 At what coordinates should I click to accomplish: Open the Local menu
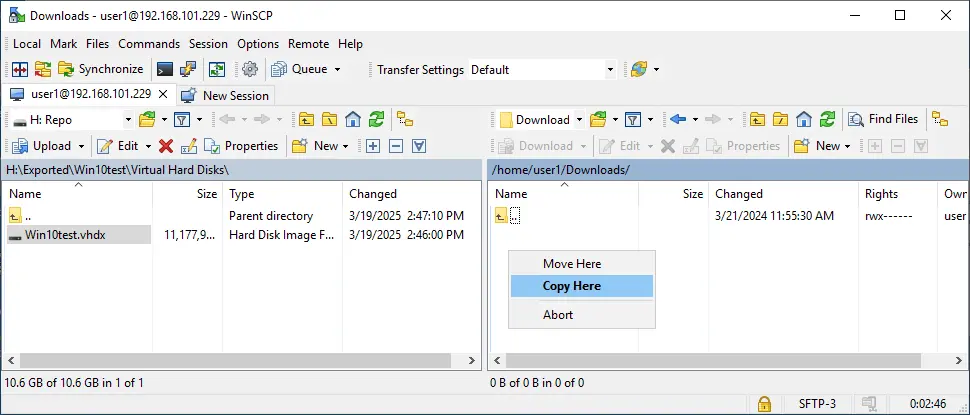(x=27, y=44)
